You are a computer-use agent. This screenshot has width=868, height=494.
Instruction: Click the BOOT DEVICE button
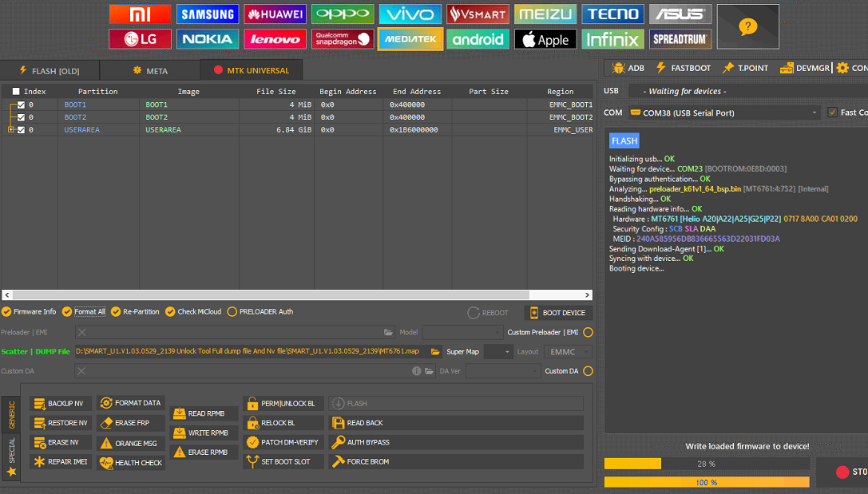558,313
